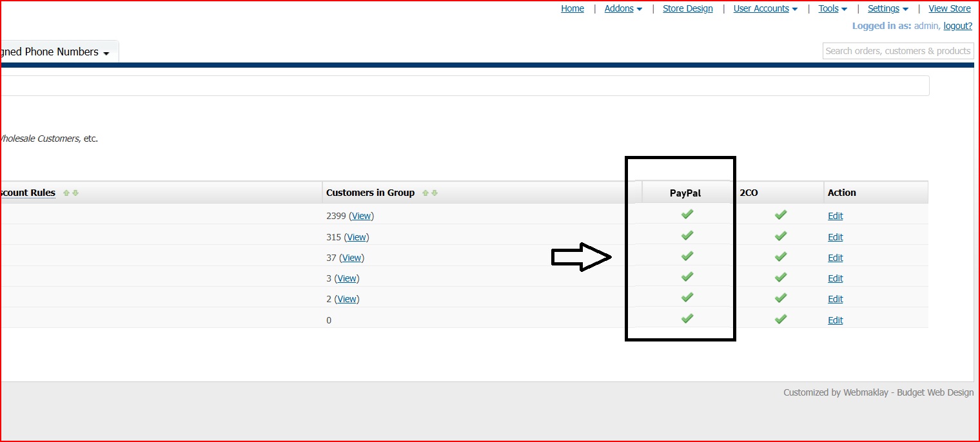Click 2CO checkmark for the 315-customer group
Viewport: 980px width, 442px height.
(x=781, y=236)
